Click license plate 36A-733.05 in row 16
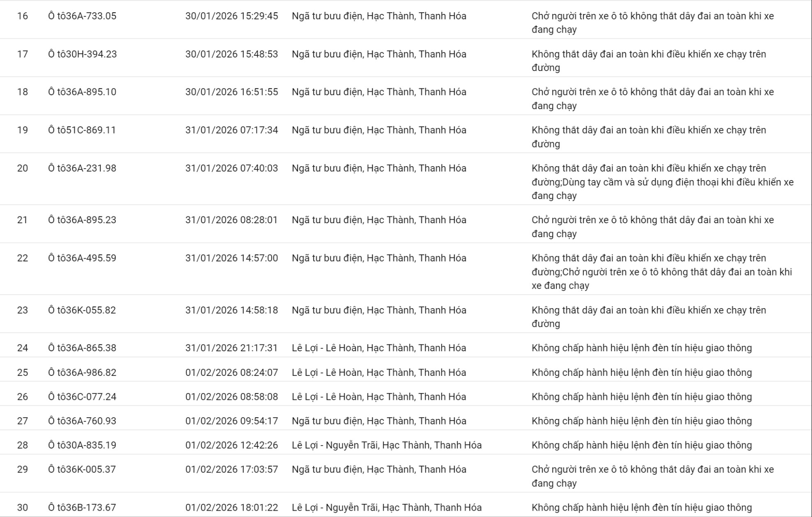 pyautogui.click(x=82, y=16)
